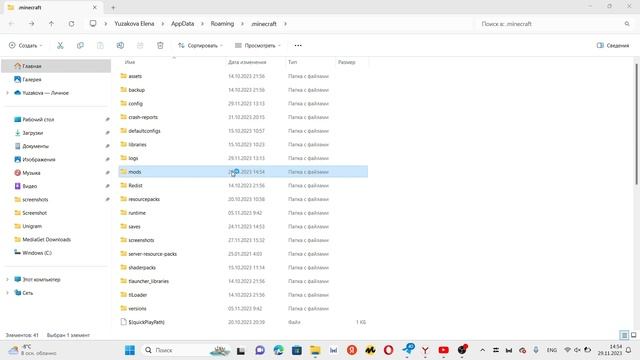Select the crash-reports folder row
The height and width of the screenshot is (360, 640).
point(243,117)
